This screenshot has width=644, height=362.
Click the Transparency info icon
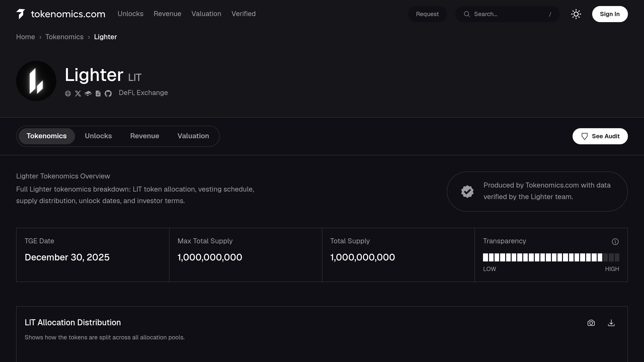[615, 242]
